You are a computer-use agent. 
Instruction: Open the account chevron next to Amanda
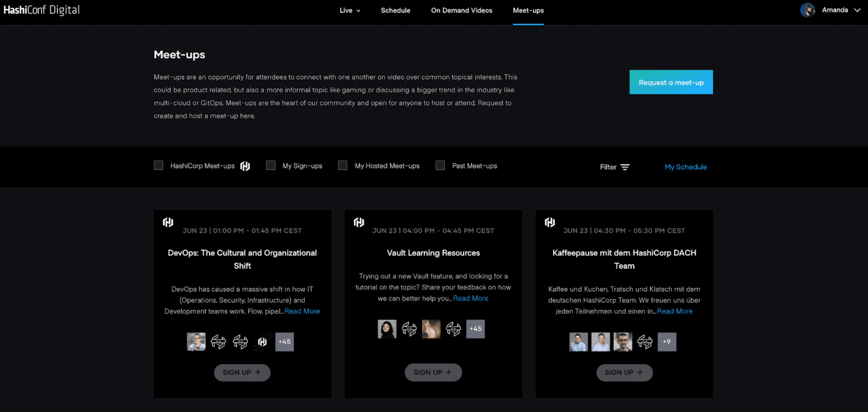click(x=857, y=10)
